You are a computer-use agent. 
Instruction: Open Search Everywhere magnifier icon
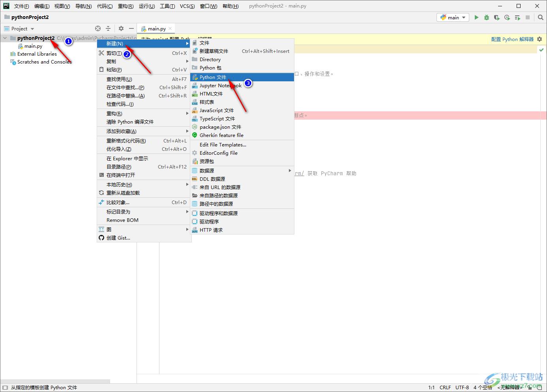point(541,17)
